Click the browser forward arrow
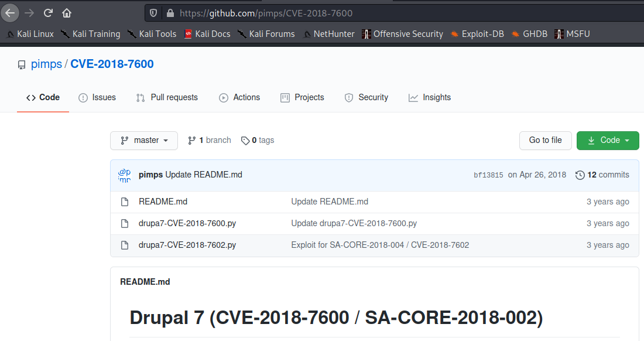This screenshot has width=644, height=341. coord(29,13)
